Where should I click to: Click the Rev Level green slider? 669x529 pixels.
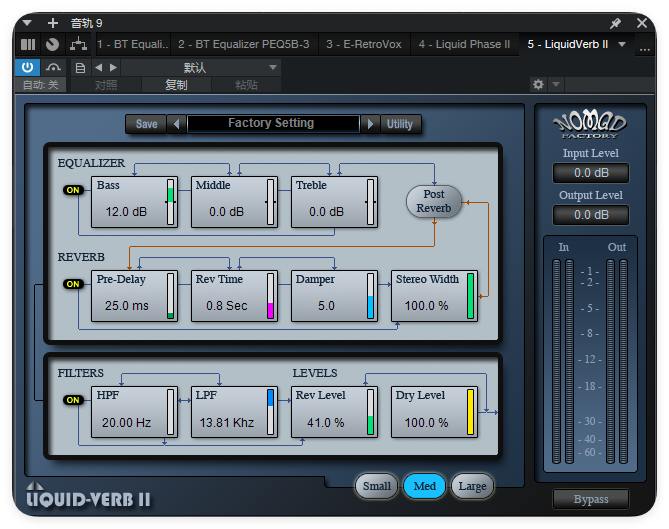[x=370, y=412]
